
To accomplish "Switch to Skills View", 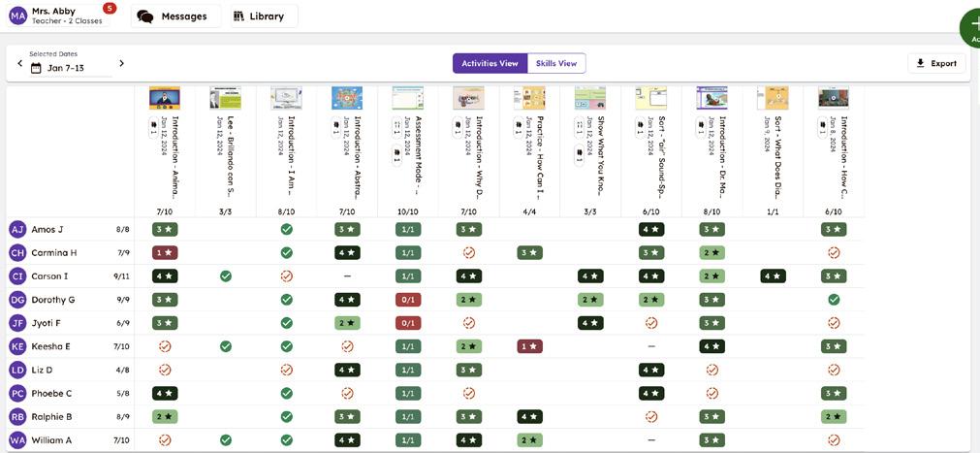I will click(556, 63).
